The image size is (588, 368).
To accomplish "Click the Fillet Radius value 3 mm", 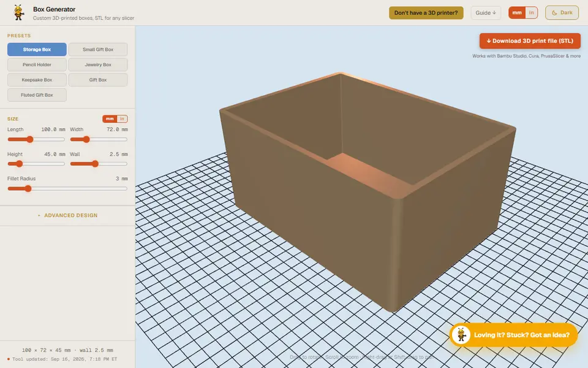I will point(121,178).
